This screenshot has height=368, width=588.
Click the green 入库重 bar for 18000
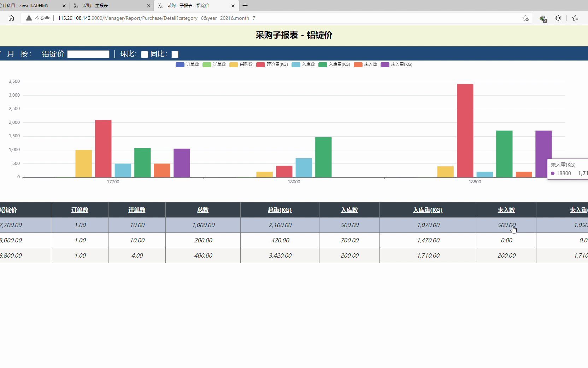tap(323, 157)
